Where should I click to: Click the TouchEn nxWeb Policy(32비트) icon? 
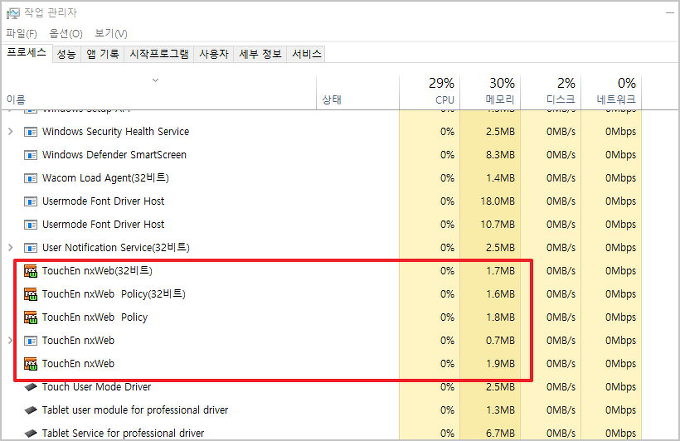coord(30,294)
